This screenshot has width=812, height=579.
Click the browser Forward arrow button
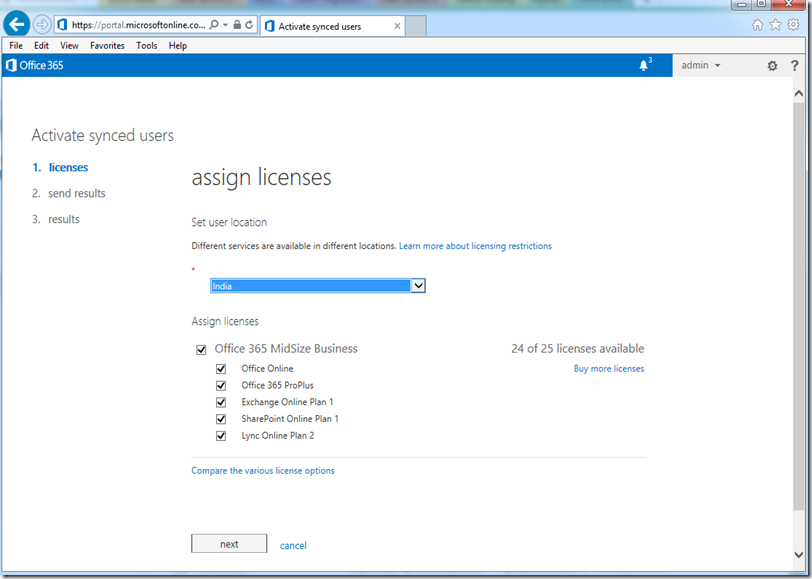click(x=41, y=24)
